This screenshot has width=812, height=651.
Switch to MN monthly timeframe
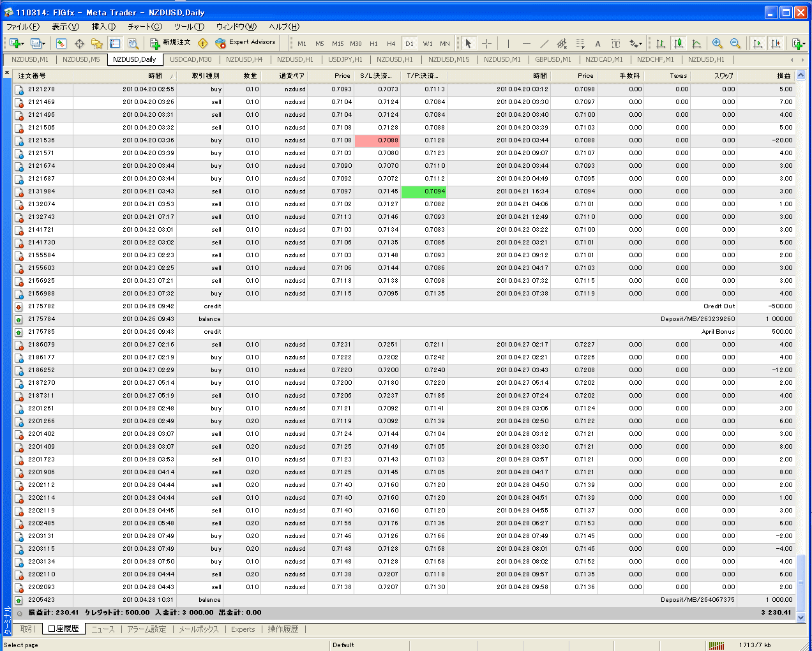tap(445, 43)
